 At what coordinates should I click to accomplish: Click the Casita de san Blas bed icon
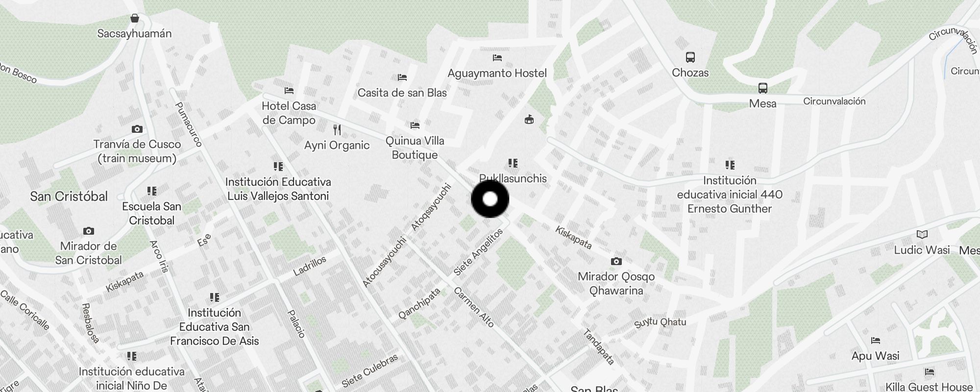pyautogui.click(x=402, y=77)
